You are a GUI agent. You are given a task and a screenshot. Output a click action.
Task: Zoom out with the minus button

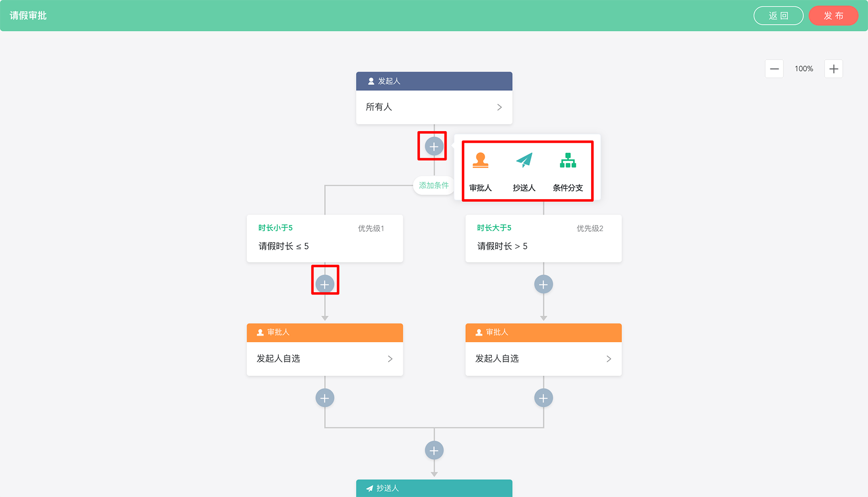774,69
